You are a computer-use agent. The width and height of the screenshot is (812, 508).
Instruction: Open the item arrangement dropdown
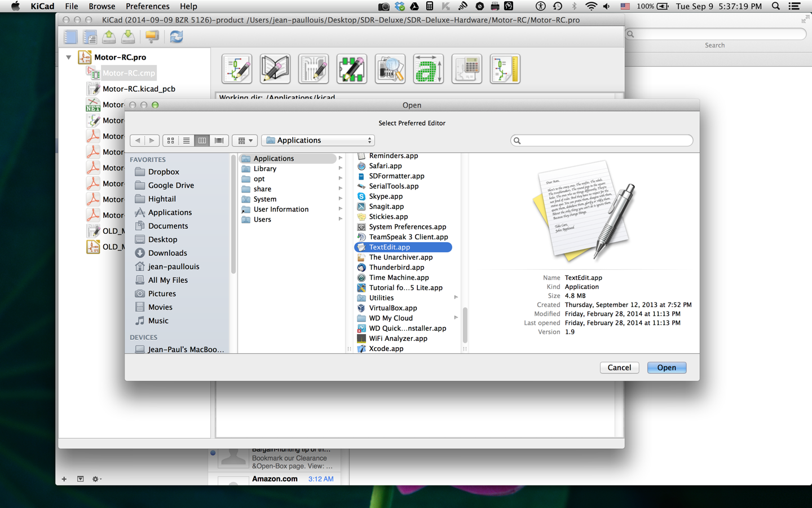[x=245, y=141]
